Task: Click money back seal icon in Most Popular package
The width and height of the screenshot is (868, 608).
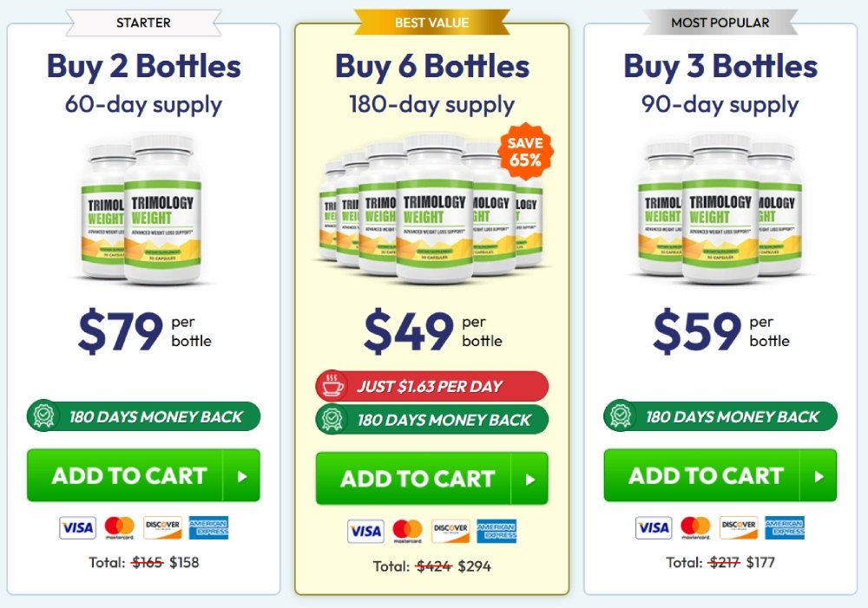Action: (x=621, y=417)
